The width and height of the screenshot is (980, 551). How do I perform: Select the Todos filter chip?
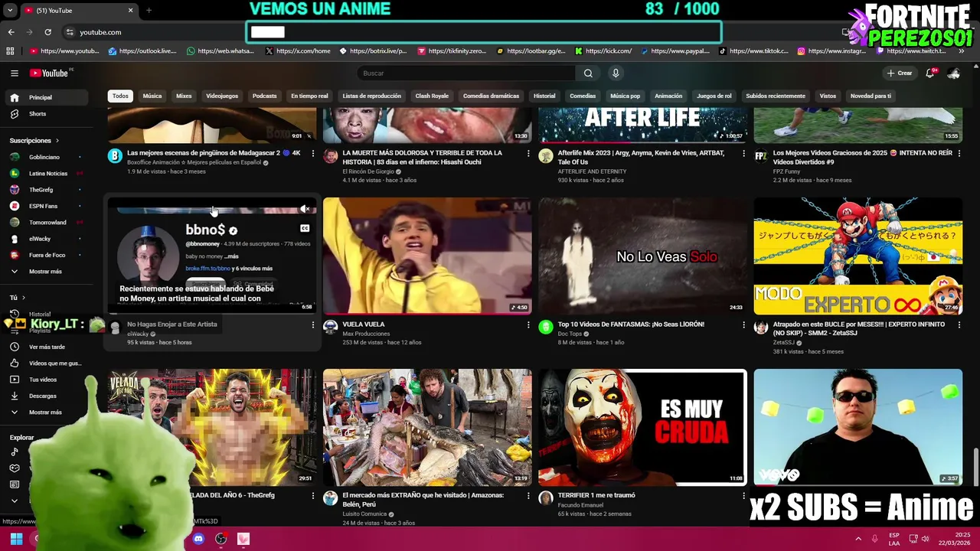[x=120, y=96]
